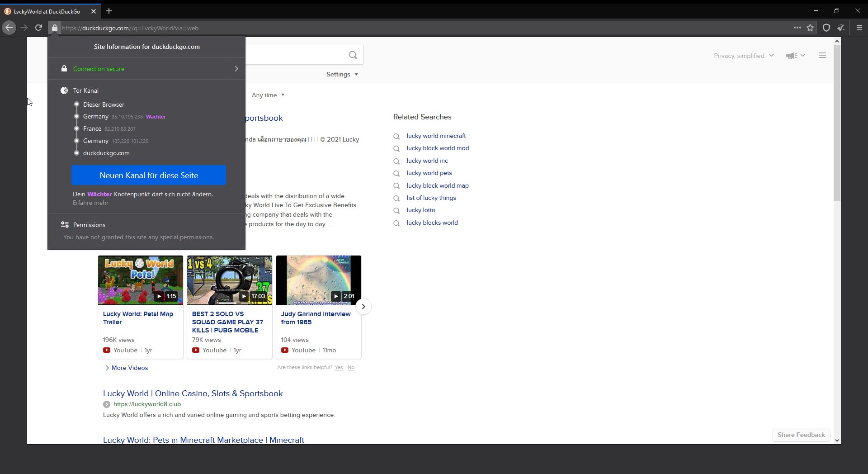
Task: Open the Settings dropdown
Action: [342, 75]
